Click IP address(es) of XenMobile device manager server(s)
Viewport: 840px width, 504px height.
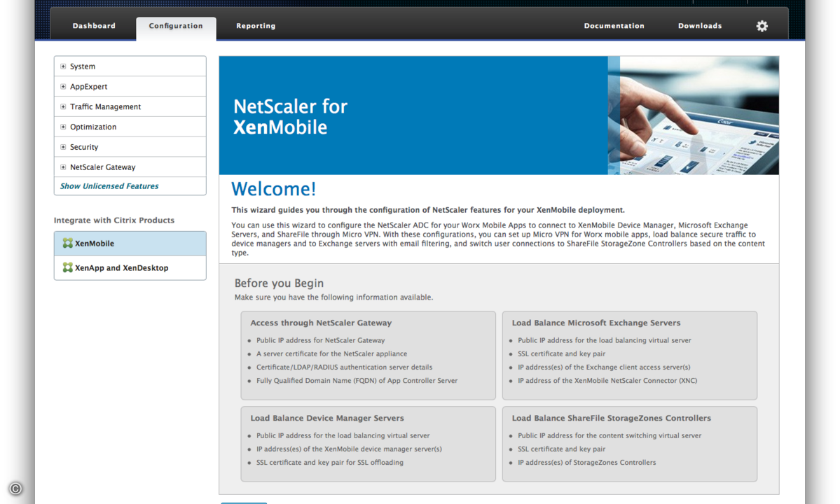[x=349, y=449]
